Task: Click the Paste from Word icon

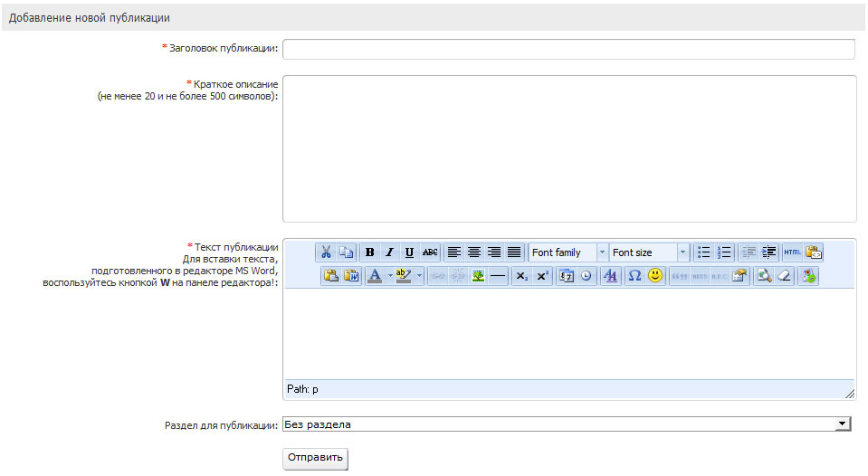Action: pos(351,276)
